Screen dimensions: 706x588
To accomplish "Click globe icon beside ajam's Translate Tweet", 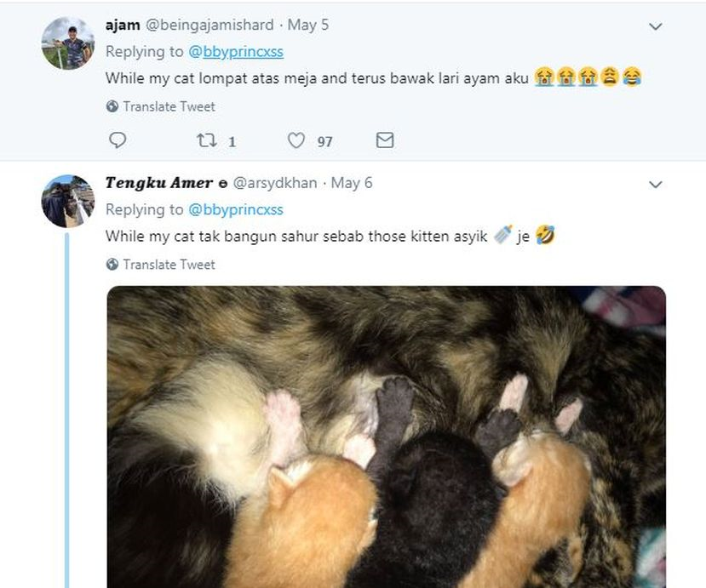I will 112,106.
